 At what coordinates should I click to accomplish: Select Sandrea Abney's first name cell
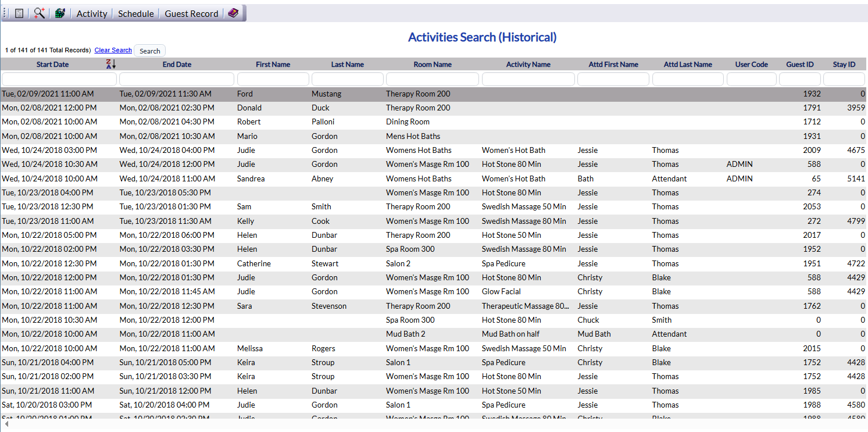coord(251,178)
